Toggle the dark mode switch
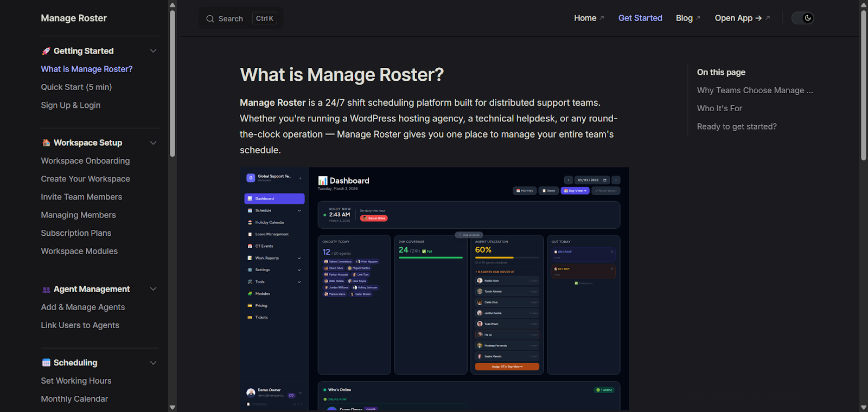This screenshot has height=412, width=868. [802, 18]
